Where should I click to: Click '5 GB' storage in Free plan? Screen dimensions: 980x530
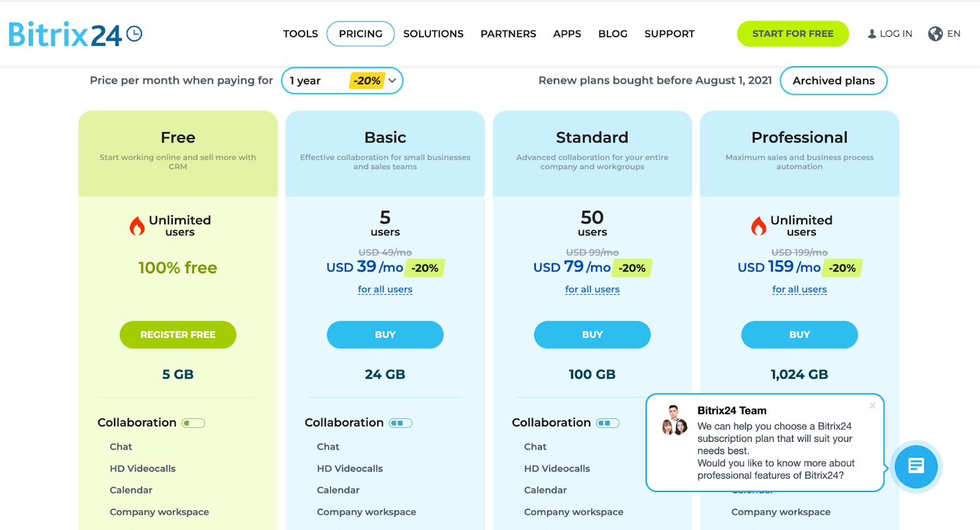[x=178, y=374]
